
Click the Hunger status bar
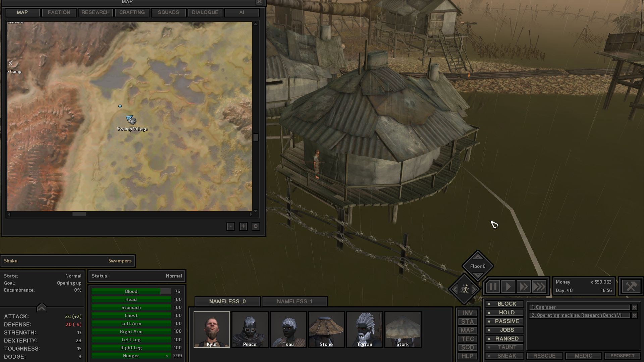131,356
